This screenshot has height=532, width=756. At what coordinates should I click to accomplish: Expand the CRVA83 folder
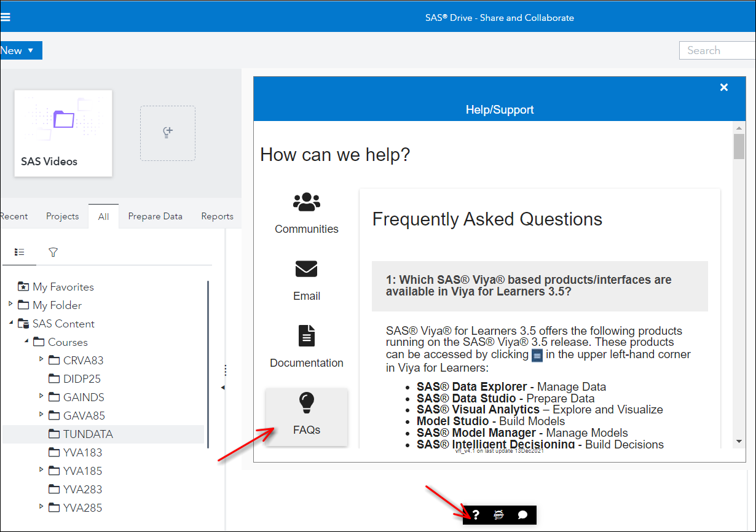coord(41,359)
